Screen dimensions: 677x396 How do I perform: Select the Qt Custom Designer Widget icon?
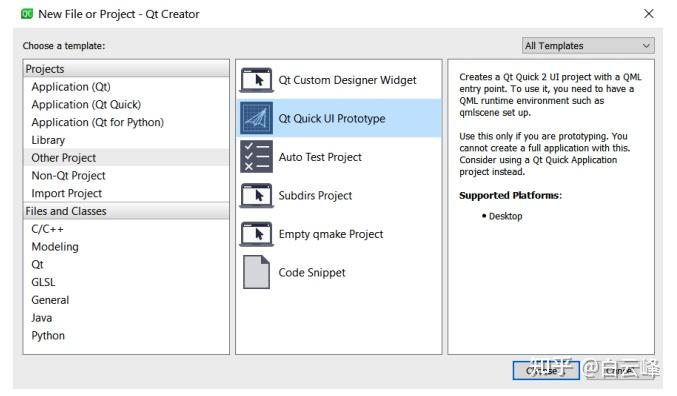click(256, 80)
